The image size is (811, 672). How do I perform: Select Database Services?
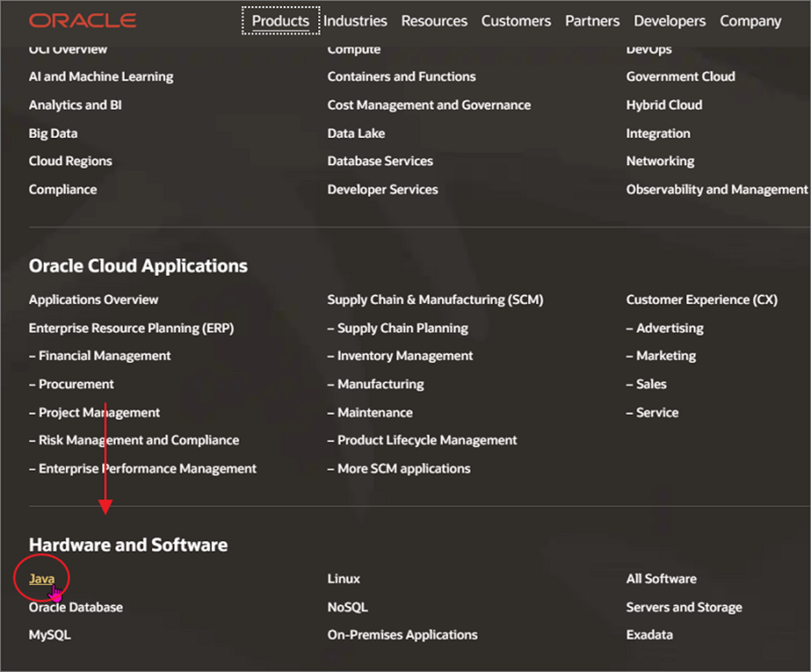coord(380,161)
